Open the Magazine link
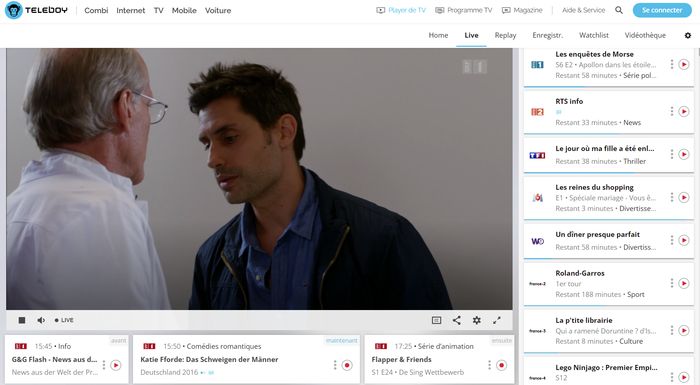 522,10
